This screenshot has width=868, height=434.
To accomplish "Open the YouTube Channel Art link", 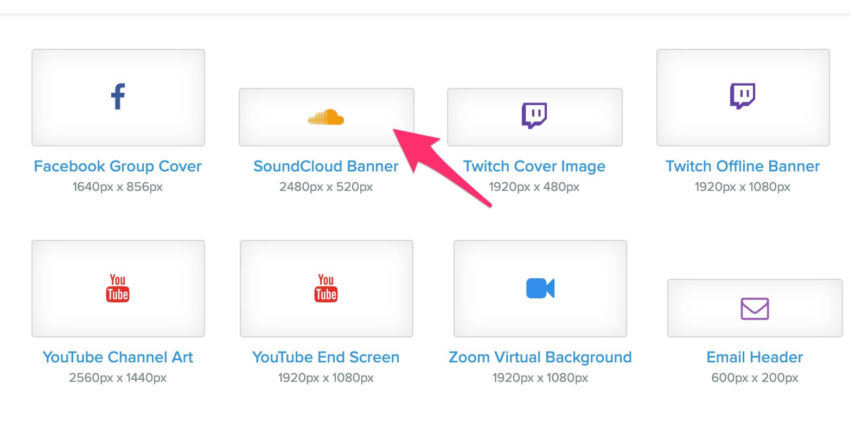I will click(118, 357).
